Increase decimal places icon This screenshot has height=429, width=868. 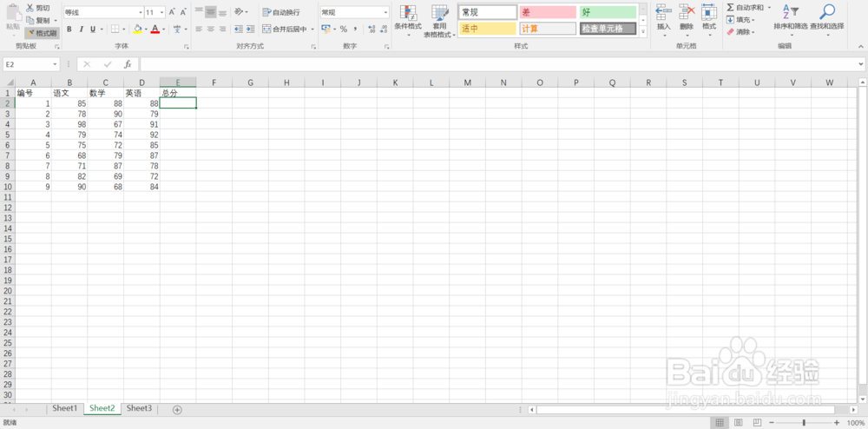pos(372,29)
